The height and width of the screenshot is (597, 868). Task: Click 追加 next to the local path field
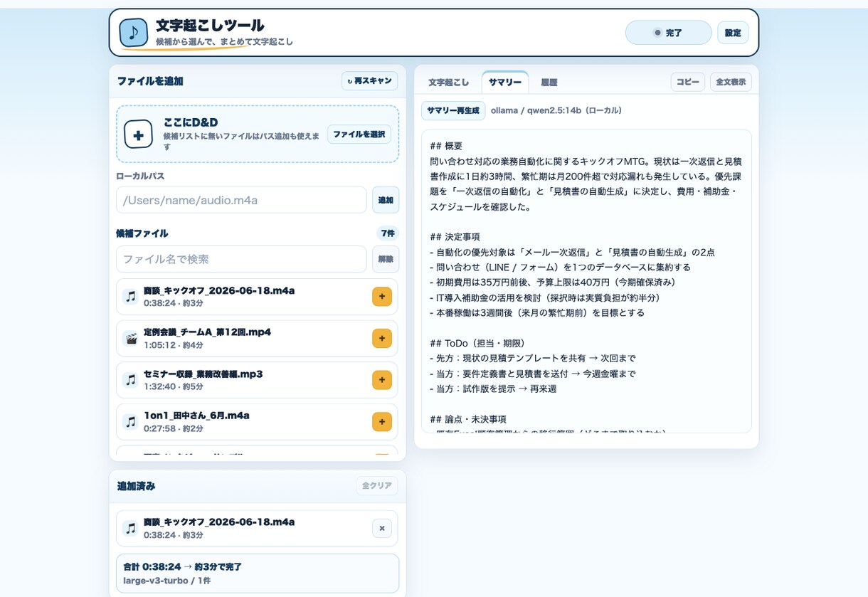pos(386,200)
